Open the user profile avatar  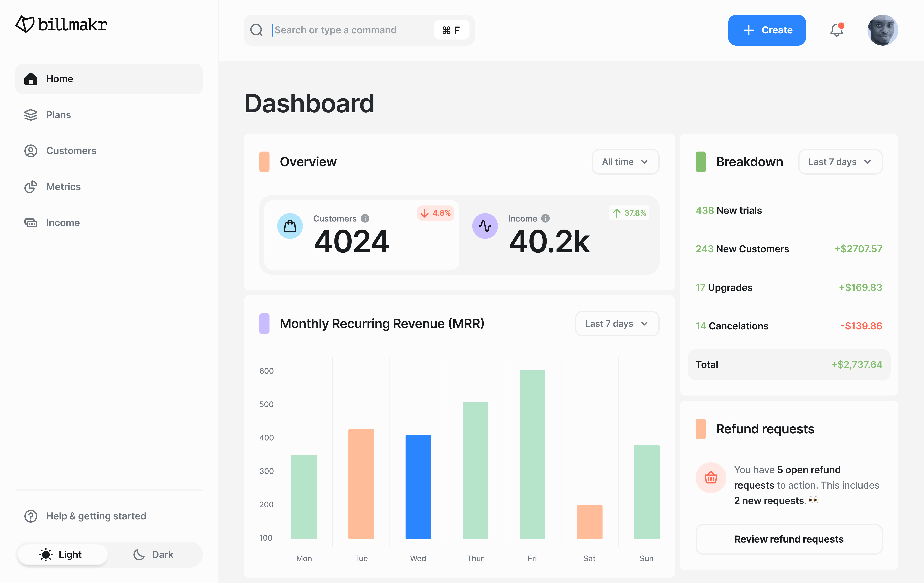(x=883, y=30)
